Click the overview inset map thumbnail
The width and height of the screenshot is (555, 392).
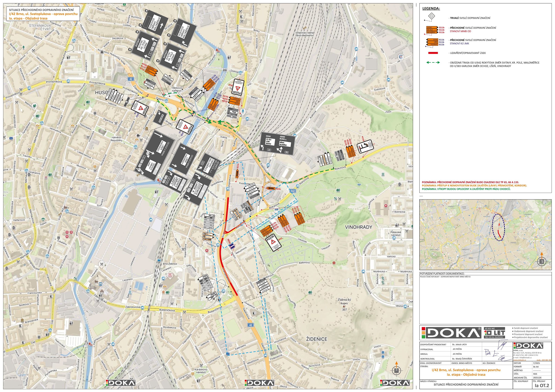[x=485, y=235]
